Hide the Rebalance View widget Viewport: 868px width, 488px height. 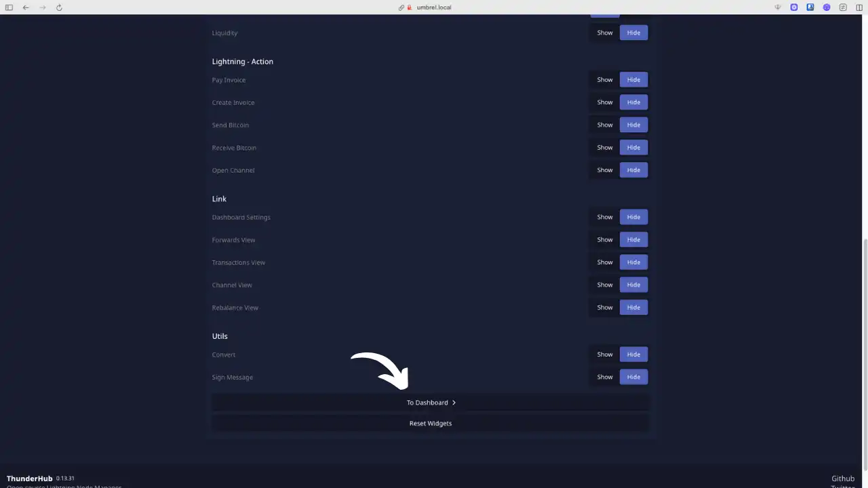click(x=633, y=308)
